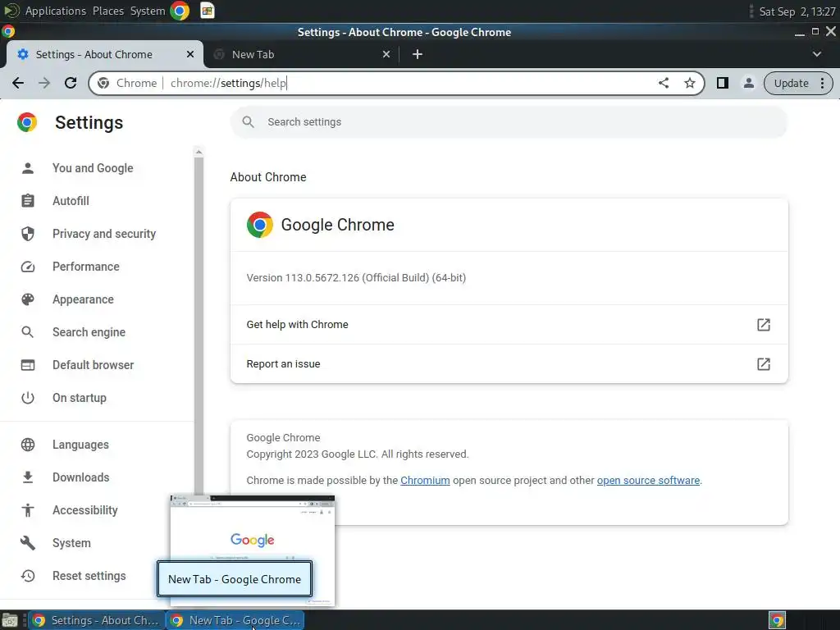Image resolution: width=840 pixels, height=630 pixels.
Task: Switch to the New Tab tab
Action: click(301, 55)
